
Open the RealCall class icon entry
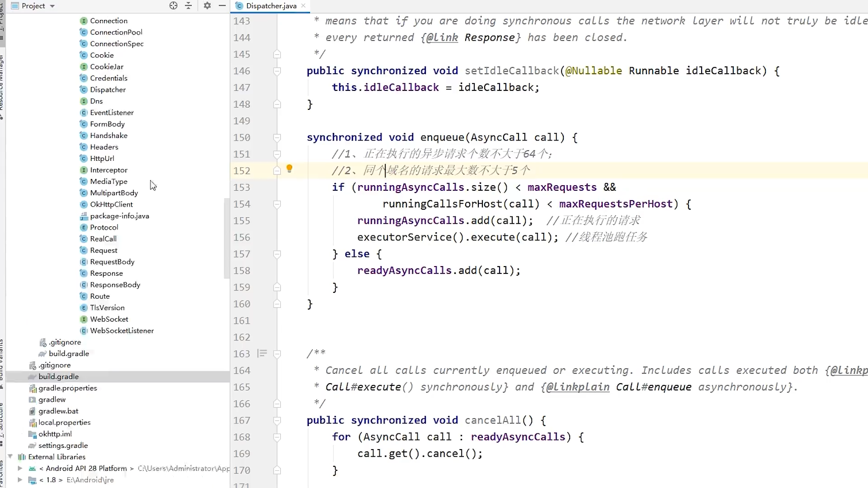(x=84, y=239)
